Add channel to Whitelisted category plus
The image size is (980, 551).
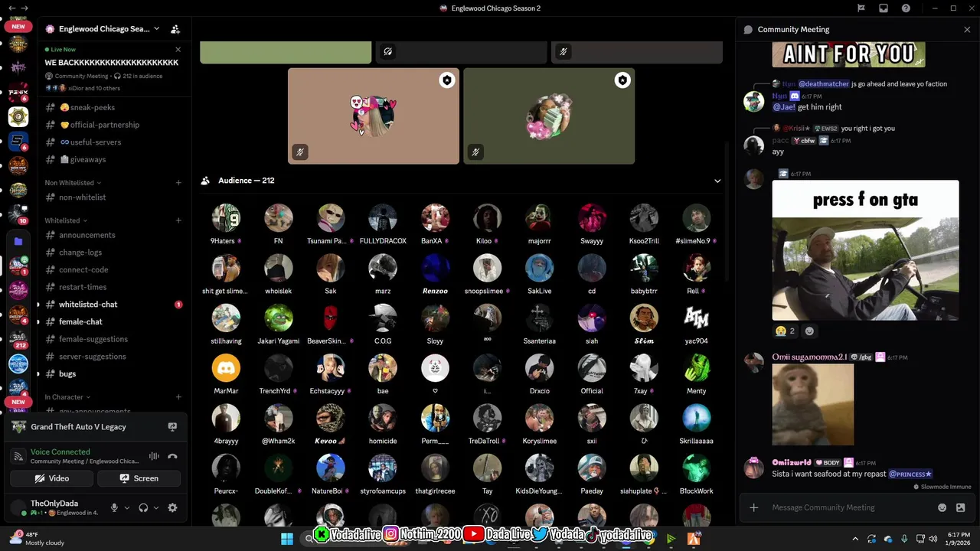[x=178, y=220]
